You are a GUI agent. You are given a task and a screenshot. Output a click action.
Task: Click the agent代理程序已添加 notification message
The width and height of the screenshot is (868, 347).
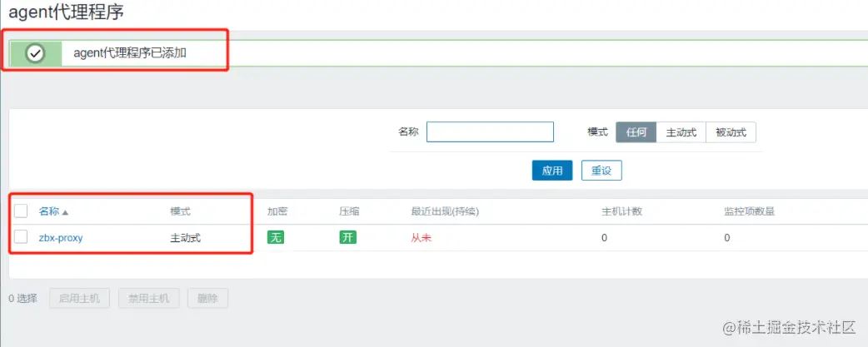click(x=130, y=53)
